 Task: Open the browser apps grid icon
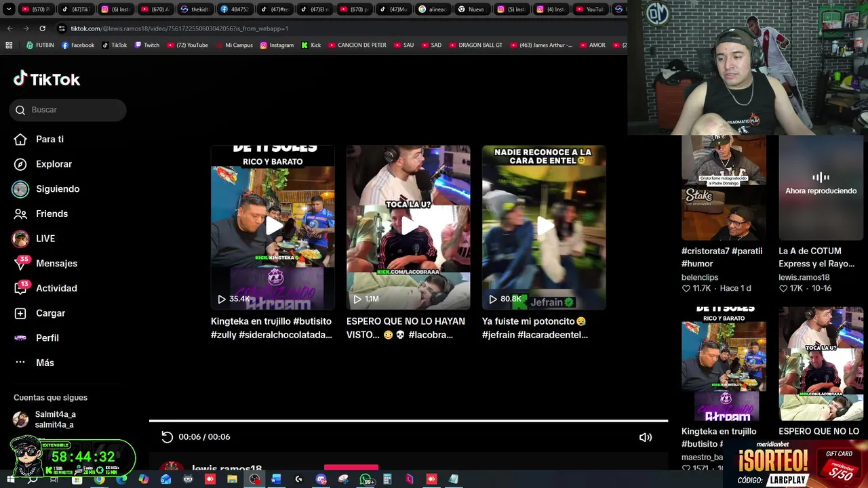(9, 45)
